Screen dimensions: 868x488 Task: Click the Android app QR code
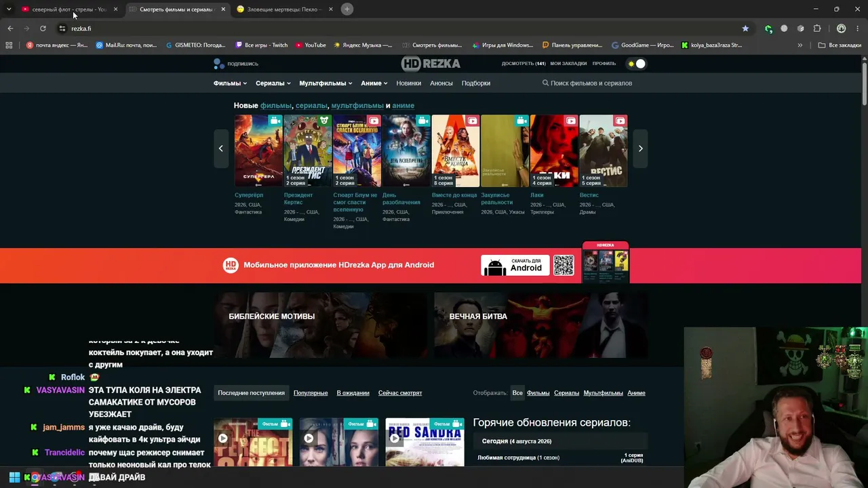pos(564,265)
